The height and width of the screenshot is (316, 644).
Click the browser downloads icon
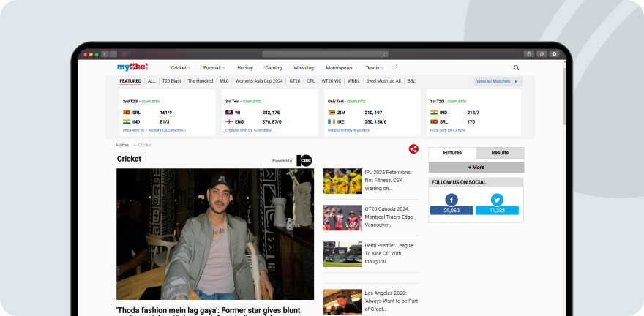tap(554, 54)
